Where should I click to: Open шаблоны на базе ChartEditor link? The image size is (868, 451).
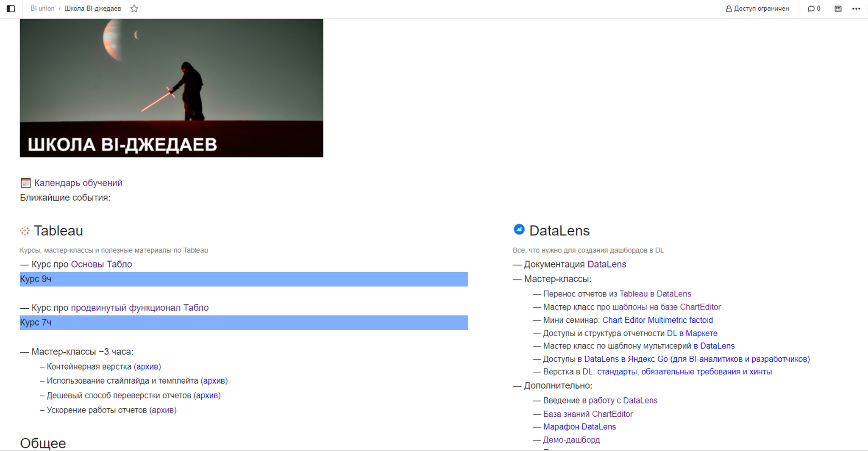666,307
